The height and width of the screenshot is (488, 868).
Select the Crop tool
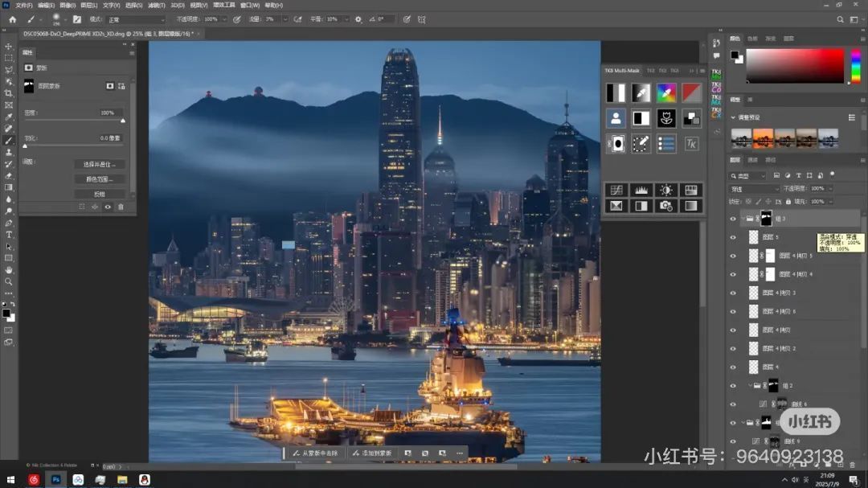[9, 93]
